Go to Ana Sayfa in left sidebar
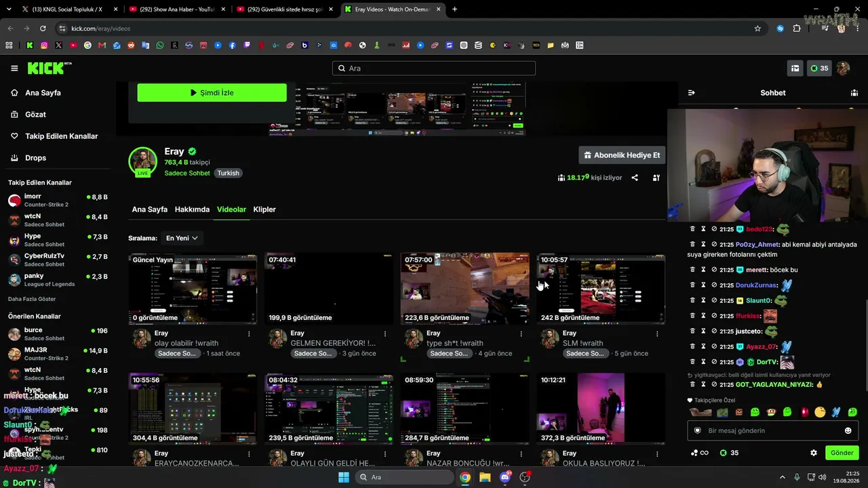The image size is (868, 488). tap(43, 93)
